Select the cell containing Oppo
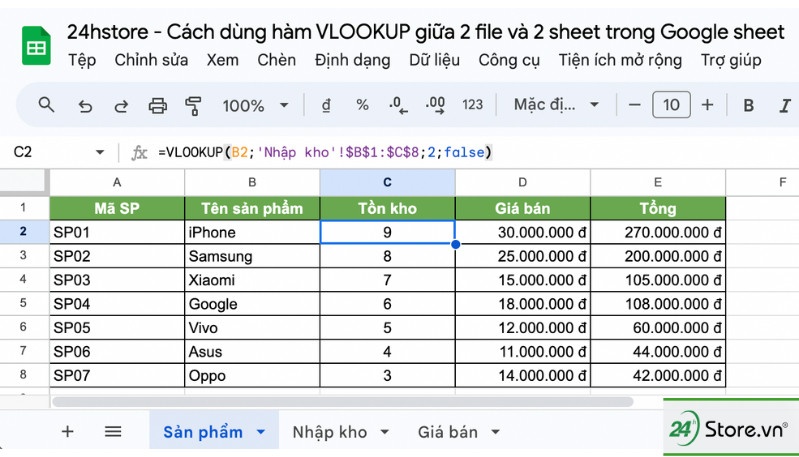Image resolution: width=799 pixels, height=457 pixels. coord(252,375)
